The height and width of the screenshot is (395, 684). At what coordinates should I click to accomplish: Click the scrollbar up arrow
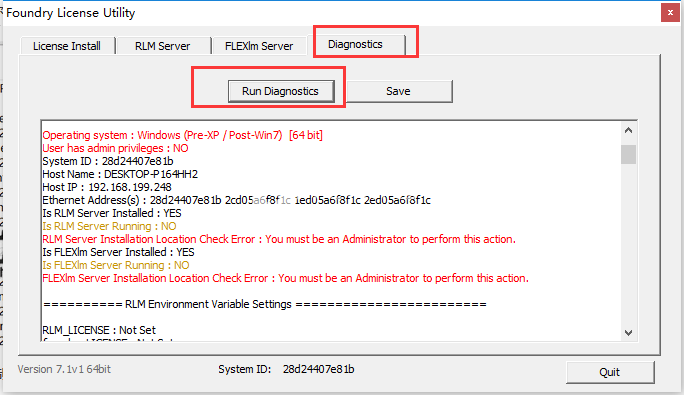pyautogui.click(x=629, y=131)
